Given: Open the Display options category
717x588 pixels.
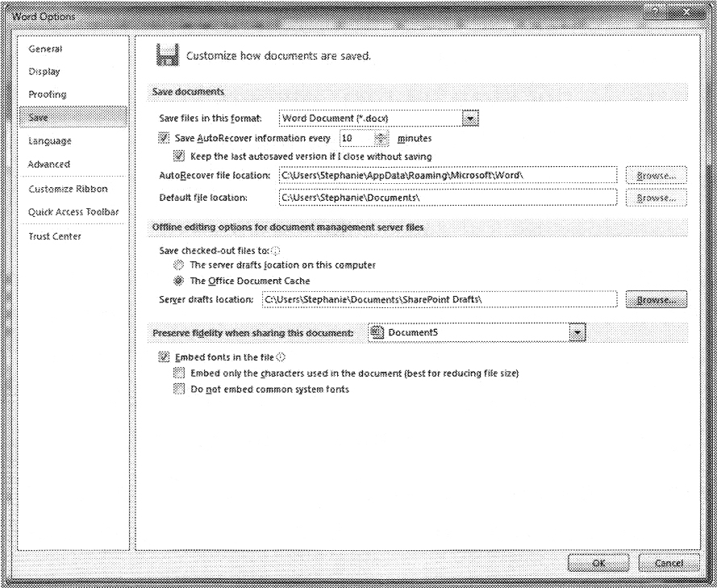Looking at the screenshot, I should tap(44, 71).
